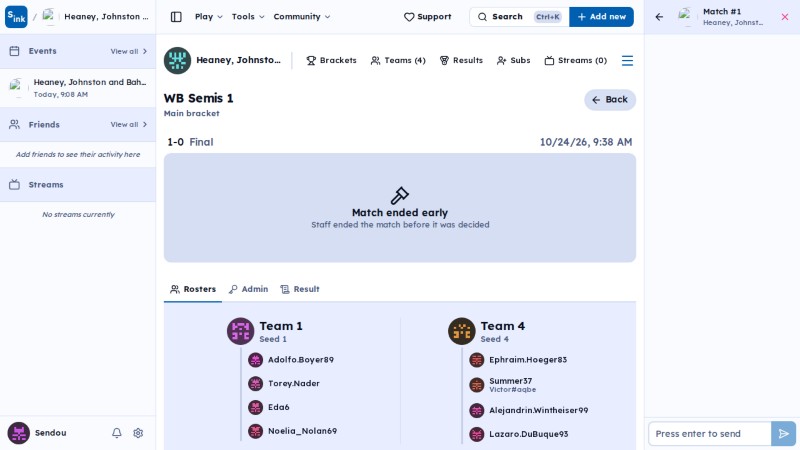Open Team 4 team link
This screenshot has height=450, width=800.
503,326
